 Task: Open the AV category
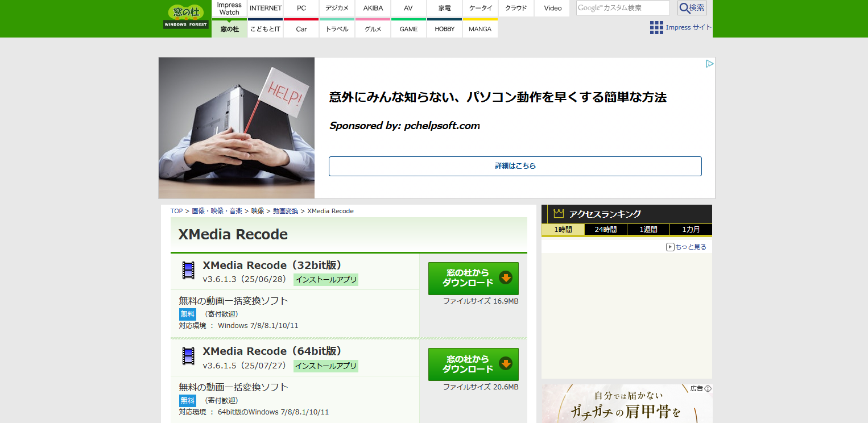(408, 9)
